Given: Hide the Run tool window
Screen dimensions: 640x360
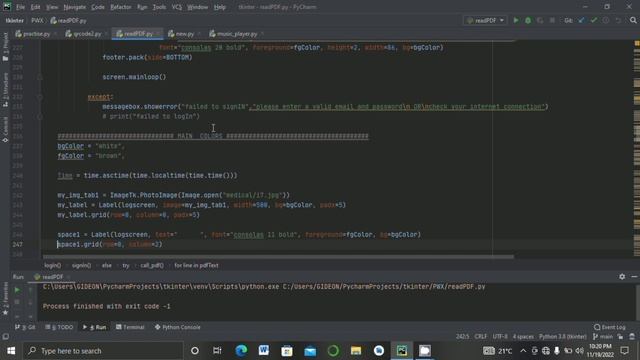Looking at the screenshot, I should [634, 277].
